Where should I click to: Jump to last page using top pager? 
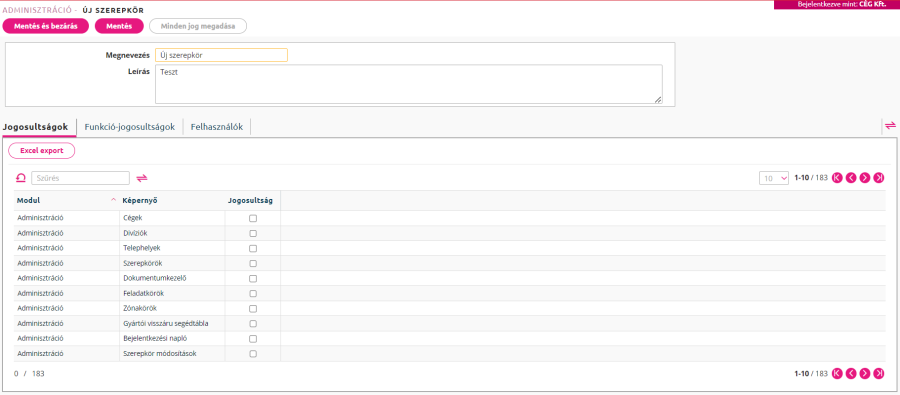[x=879, y=178]
